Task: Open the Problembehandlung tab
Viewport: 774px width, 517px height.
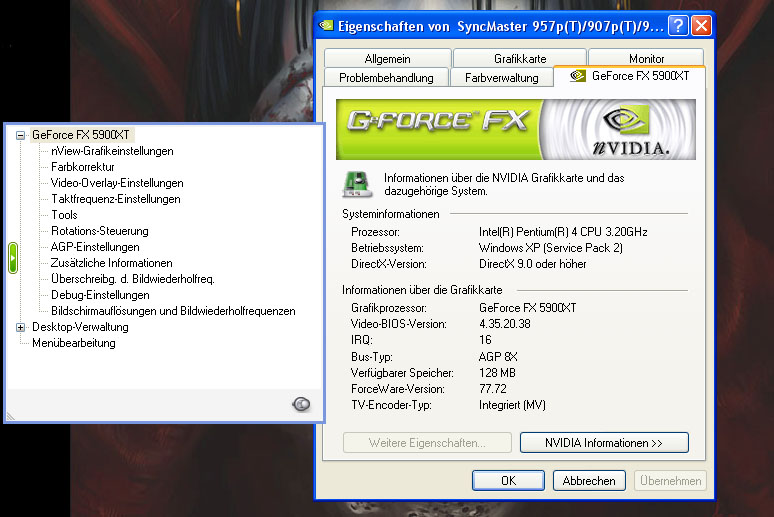Action: point(386,78)
